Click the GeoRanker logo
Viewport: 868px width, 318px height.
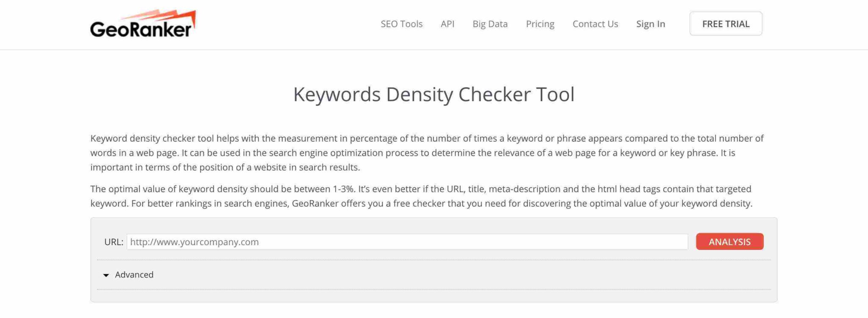pyautogui.click(x=143, y=24)
